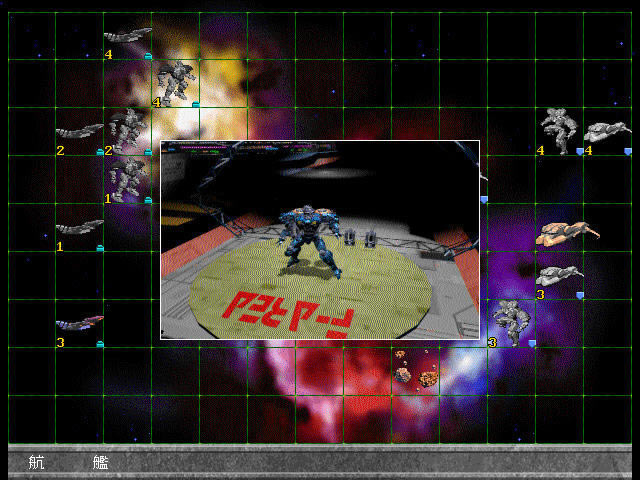Screen dimensions: 640x480
Task: Click the left-side gray spaceship numbered 2
Action: tap(79, 131)
